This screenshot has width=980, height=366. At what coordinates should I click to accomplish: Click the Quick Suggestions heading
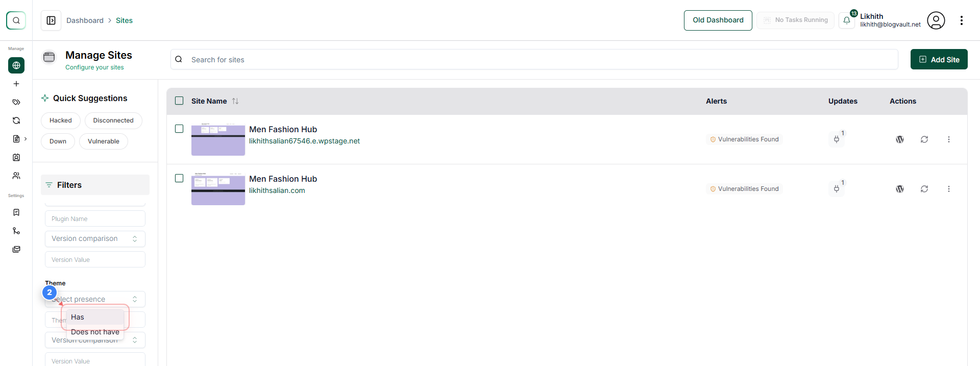pos(90,98)
